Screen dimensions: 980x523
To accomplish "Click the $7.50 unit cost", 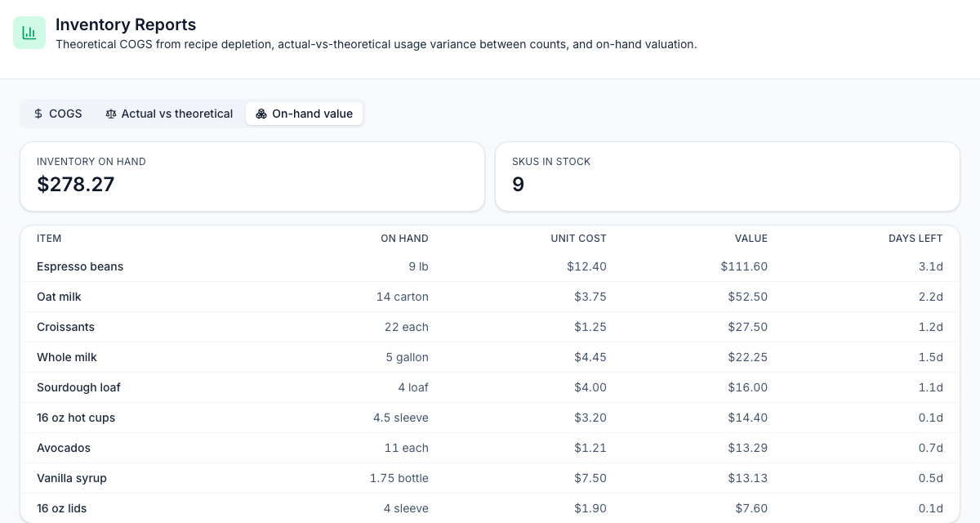I will (590, 478).
